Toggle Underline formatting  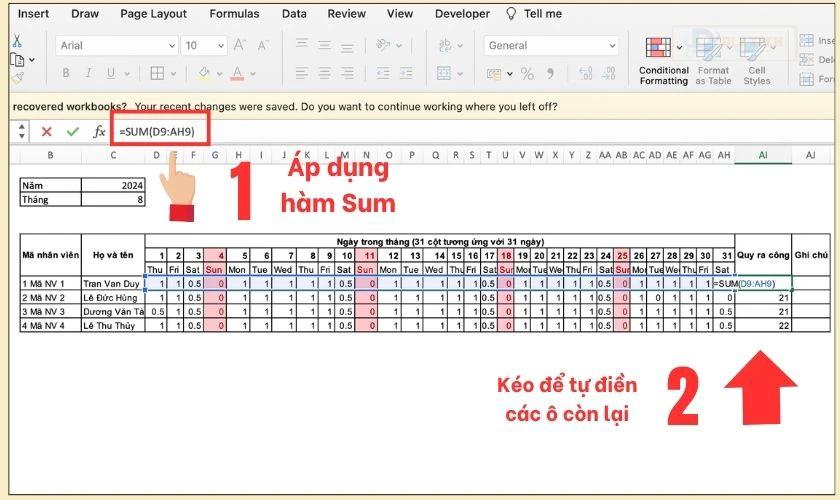(110, 73)
